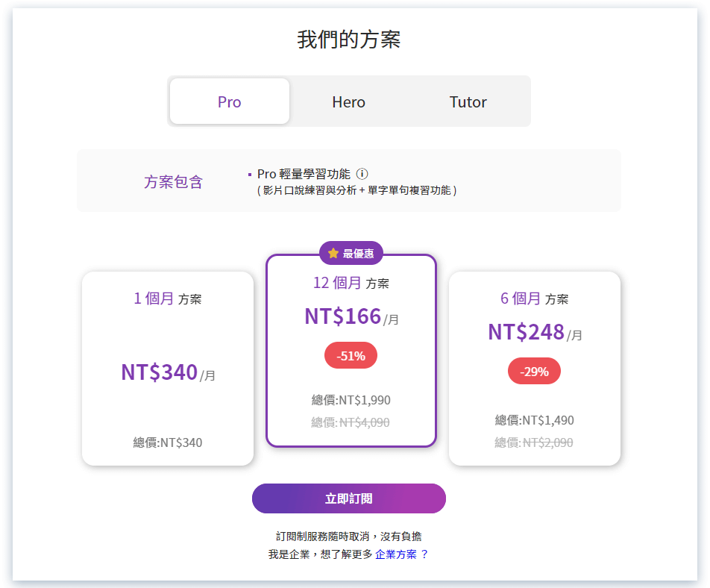Click the 方案包含 section label
Viewport: 710px width, 588px height.
173,182
